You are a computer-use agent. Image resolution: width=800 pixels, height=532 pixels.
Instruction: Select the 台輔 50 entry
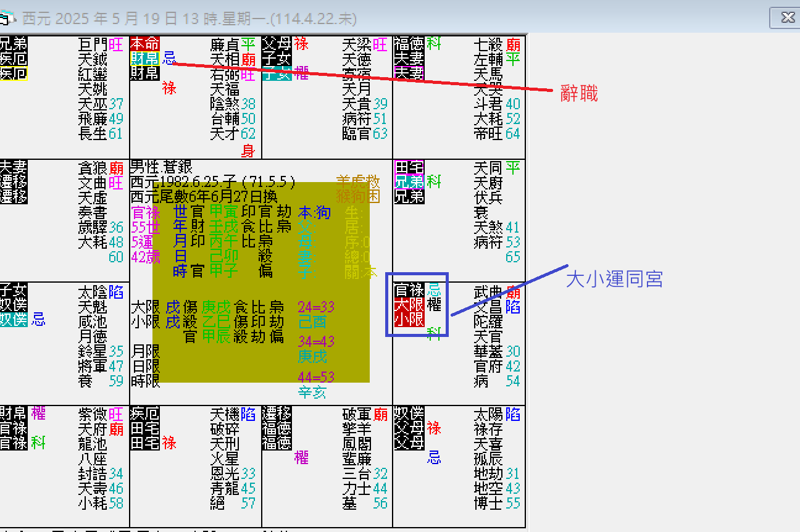point(233,119)
